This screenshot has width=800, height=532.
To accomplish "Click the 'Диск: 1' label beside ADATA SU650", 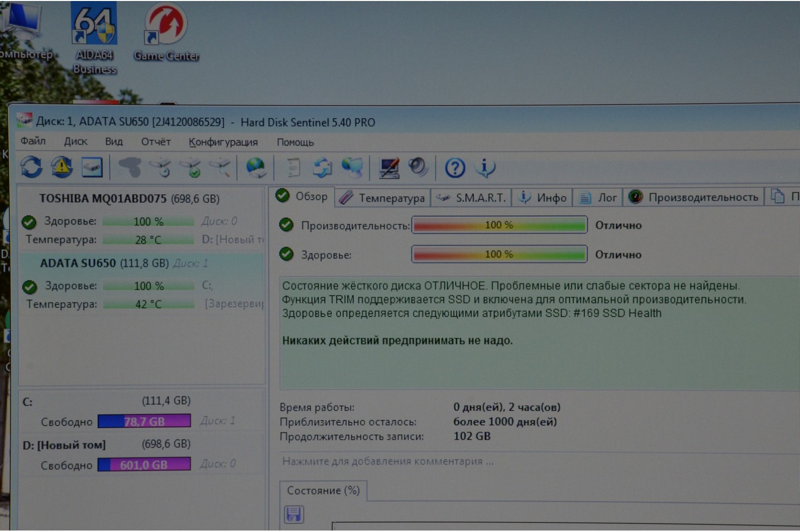I will (191, 264).
